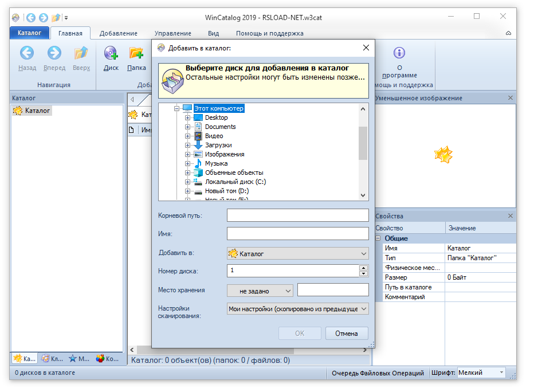The height and width of the screenshot is (392, 534).
Task: Open the Помощь и поддержка tab
Action: point(269,33)
